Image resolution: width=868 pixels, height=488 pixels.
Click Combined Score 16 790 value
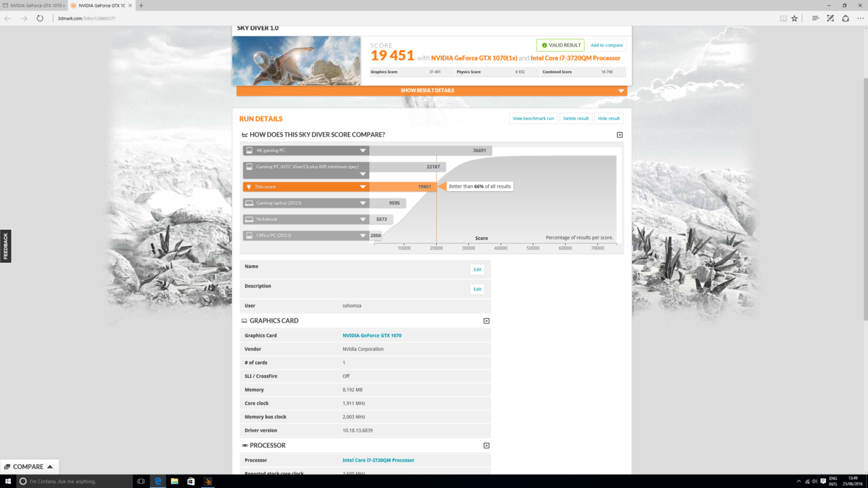pyautogui.click(x=607, y=72)
